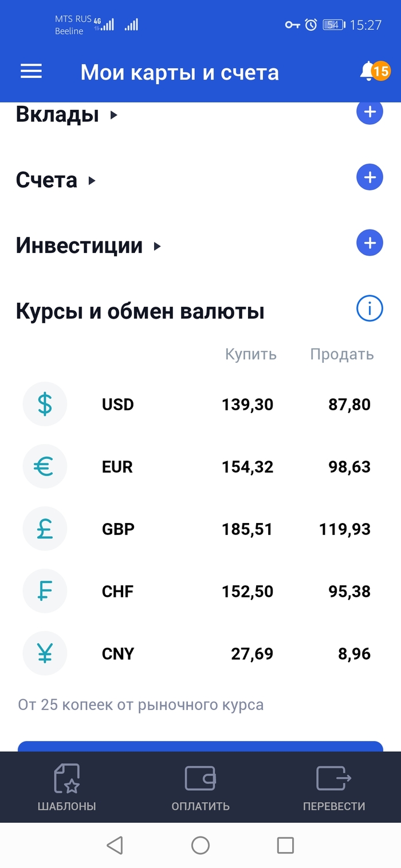
Task: Tap the Swiss franc currency icon
Action: point(45,591)
